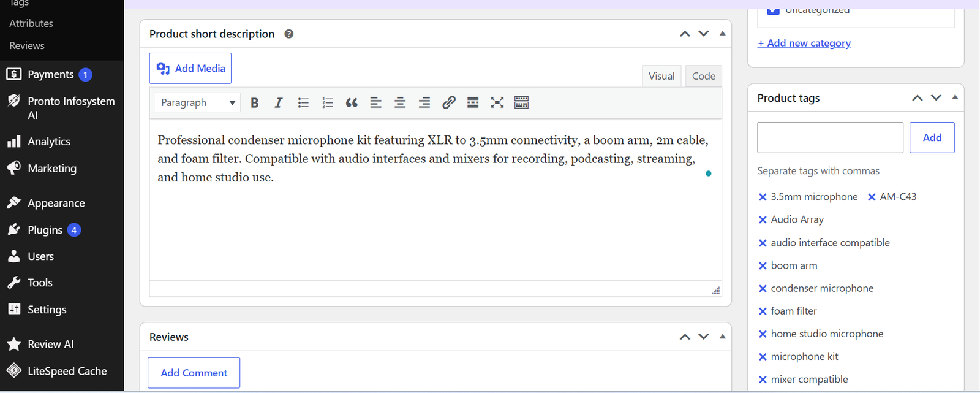Screen dimensions: 980x393
Task: Collapse the Reviews panel
Action: [x=723, y=337]
